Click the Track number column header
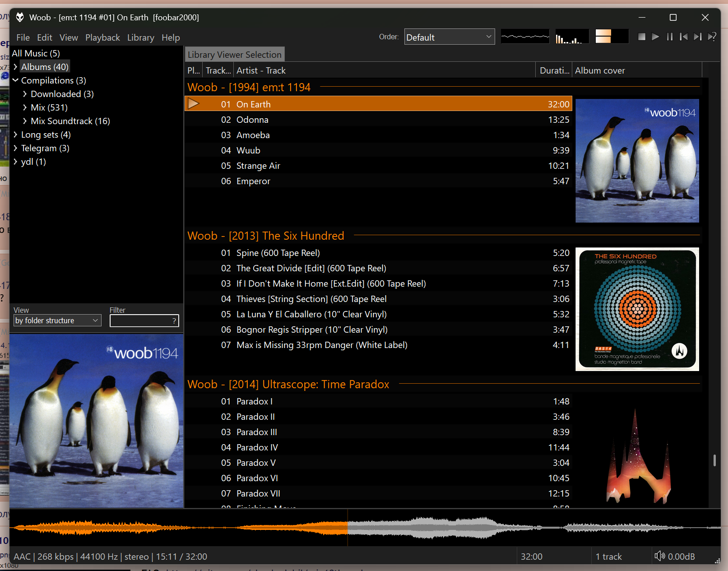728x571 pixels. coord(218,70)
